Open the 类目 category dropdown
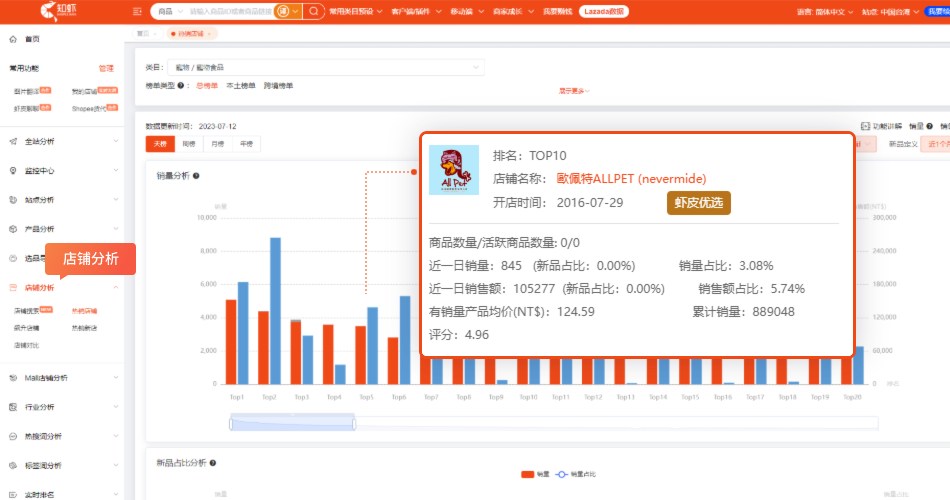 (x=326, y=67)
